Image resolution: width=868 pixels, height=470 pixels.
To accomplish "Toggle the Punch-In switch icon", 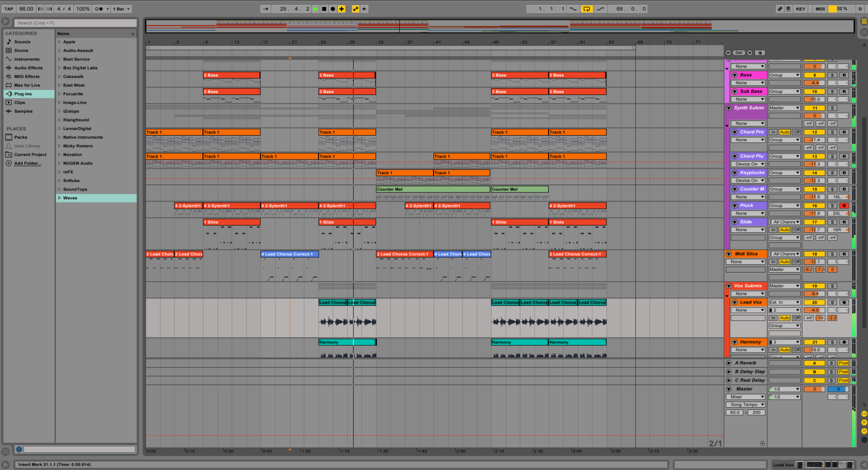I will pyautogui.click(x=573, y=9).
